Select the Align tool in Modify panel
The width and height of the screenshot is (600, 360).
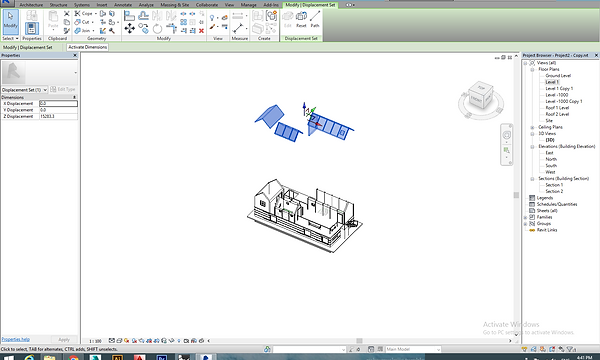click(x=129, y=16)
